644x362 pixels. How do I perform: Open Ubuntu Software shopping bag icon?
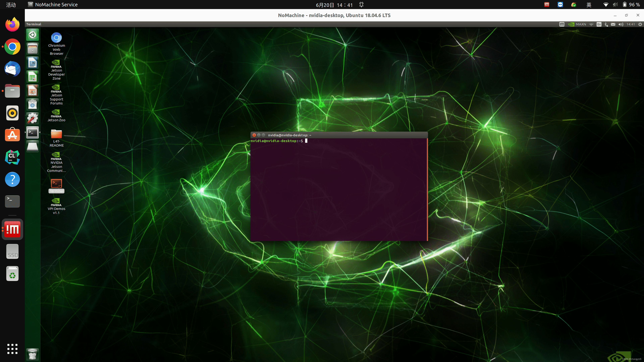[x=33, y=104]
